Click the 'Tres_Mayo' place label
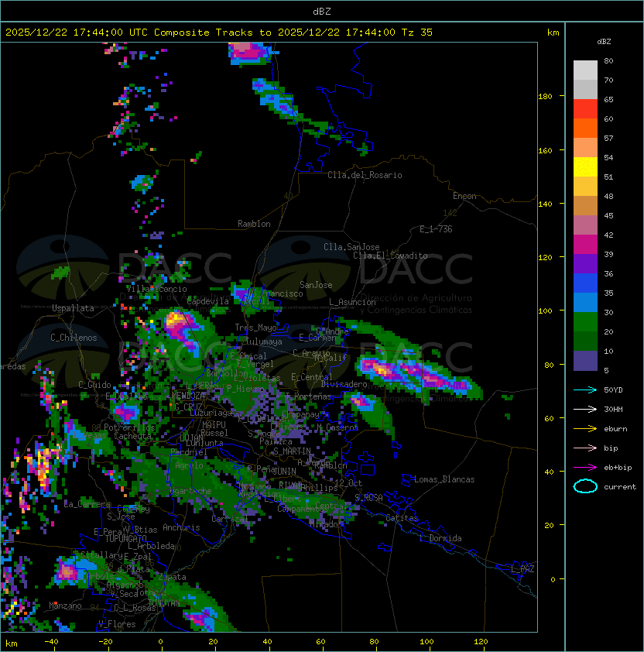This screenshot has height=652, width=644. pyautogui.click(x=255, y=328)
